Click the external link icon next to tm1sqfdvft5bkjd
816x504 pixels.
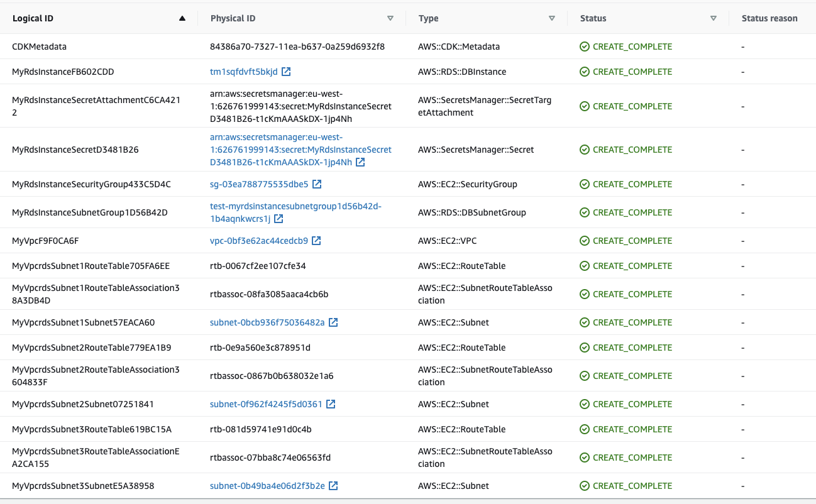pyautogui.click(x=287, y=71)
